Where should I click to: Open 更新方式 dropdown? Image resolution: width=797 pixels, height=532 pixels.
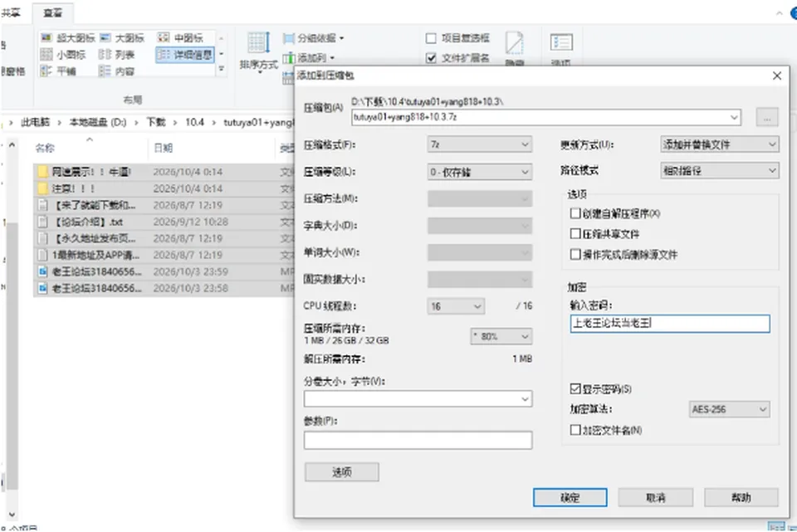[719, 144]
